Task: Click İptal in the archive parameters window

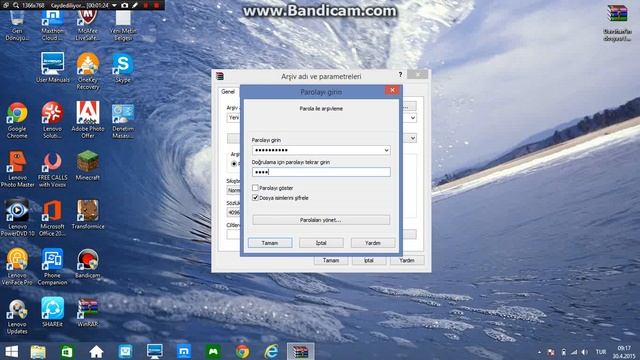Action: click(x=369, y=260)
